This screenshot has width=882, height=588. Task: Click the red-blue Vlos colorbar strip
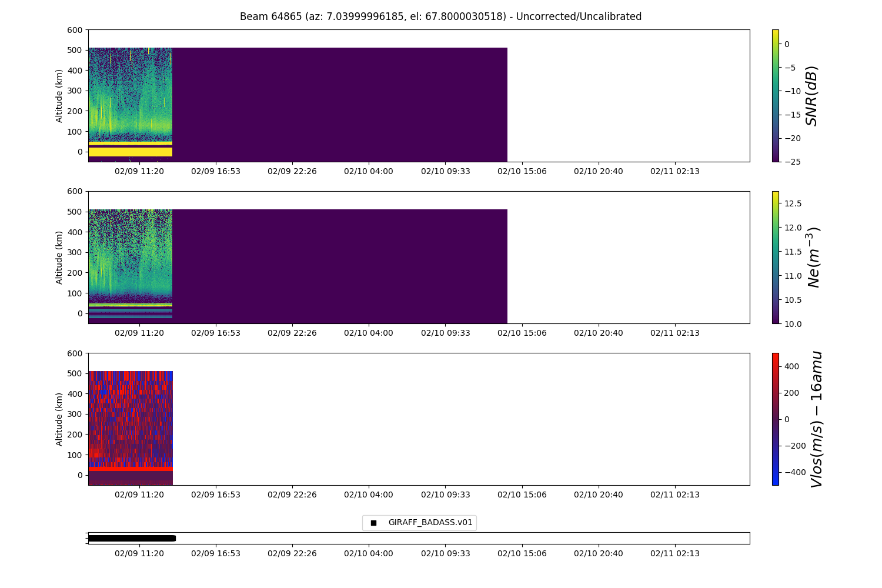coord(775,419)
